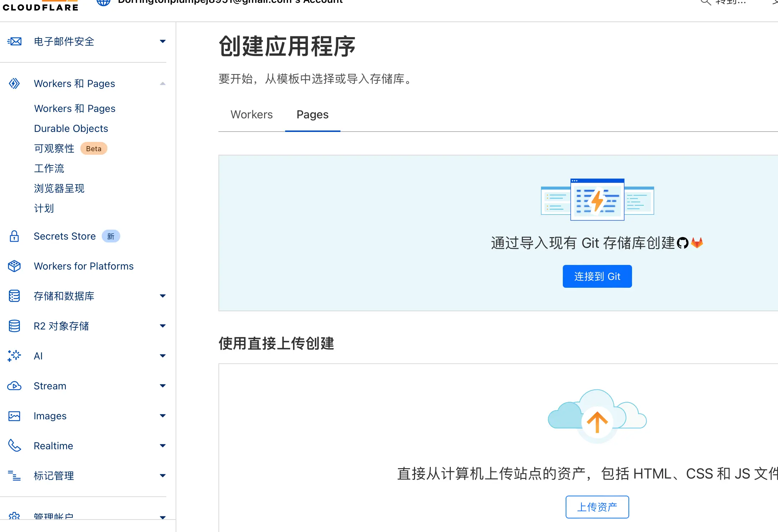Click the 上传资产 button

(x=597, y=507)
